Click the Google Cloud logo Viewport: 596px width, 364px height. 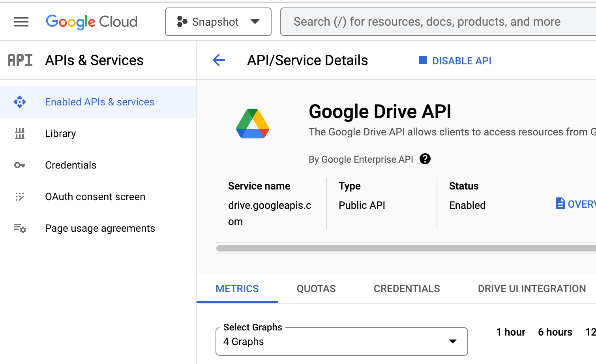click(92, 22)
